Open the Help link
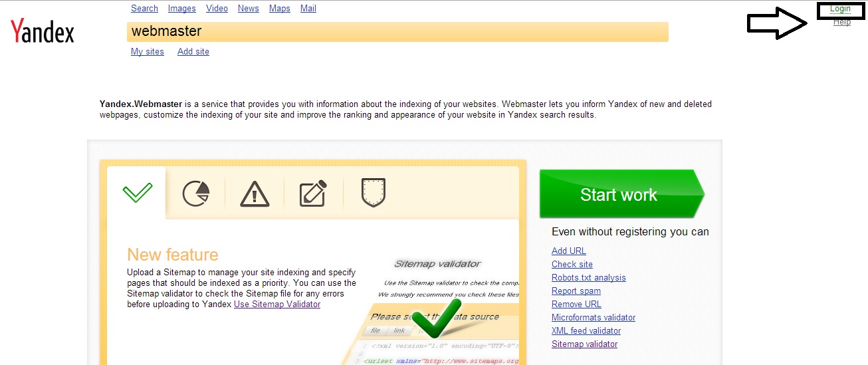The image size is (868, 365). (x=842, y=22)
